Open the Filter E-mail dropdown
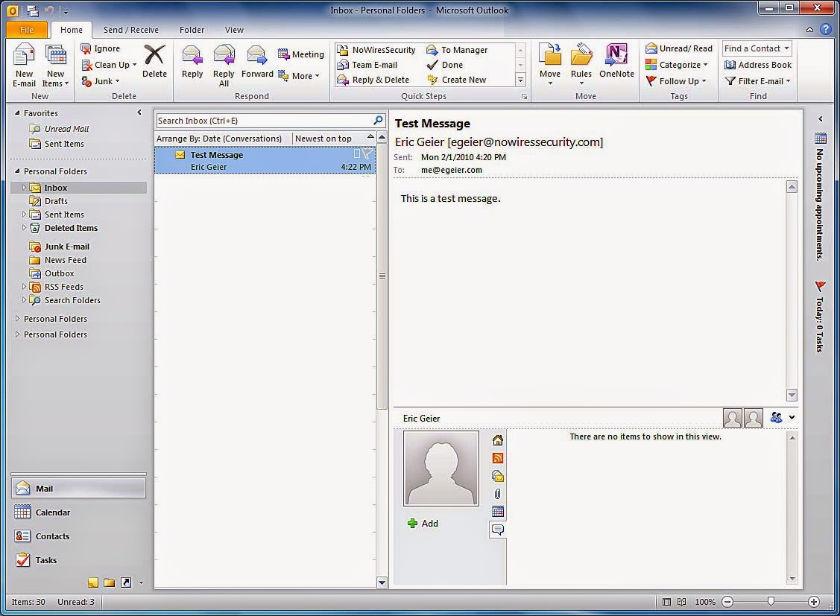The width and height of the screenshot is (840, 616). click(x=758, y=80)
